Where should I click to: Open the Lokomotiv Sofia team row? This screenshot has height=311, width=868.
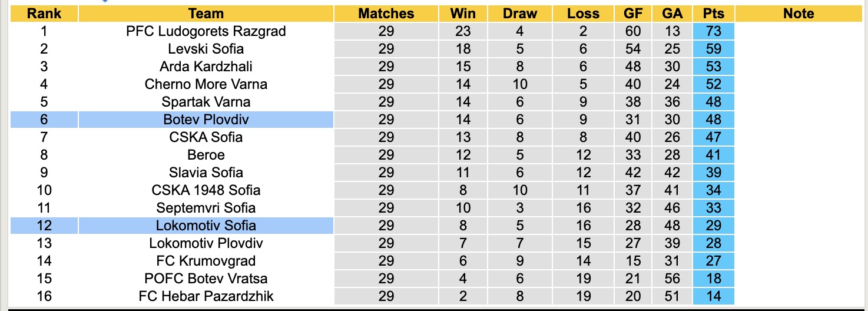[x=206, y=226]
